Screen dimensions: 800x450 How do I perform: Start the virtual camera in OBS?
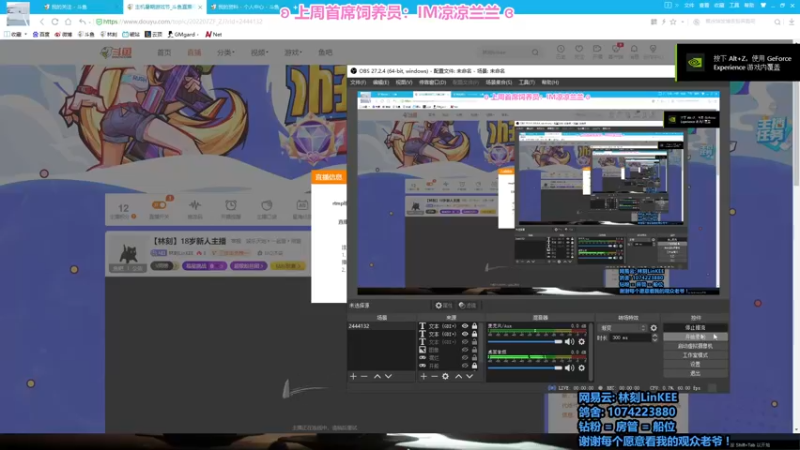(x=695, y=346)
